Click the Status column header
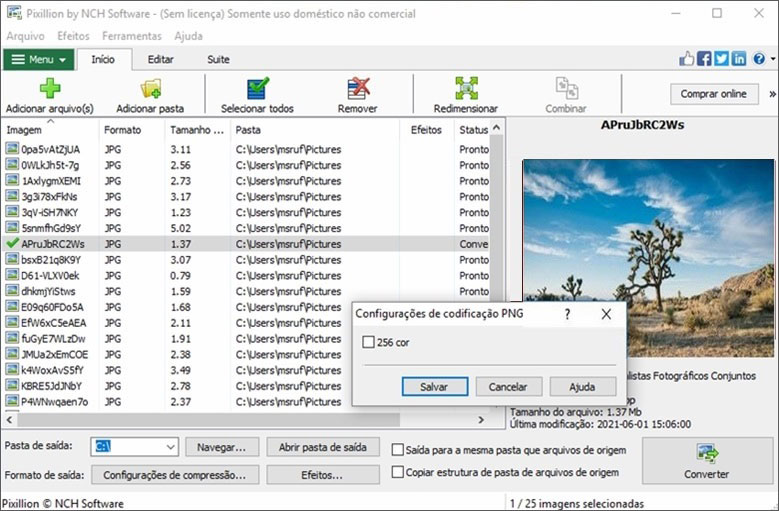The width and height of the screenshot is (779, 511). coord(473,130)
